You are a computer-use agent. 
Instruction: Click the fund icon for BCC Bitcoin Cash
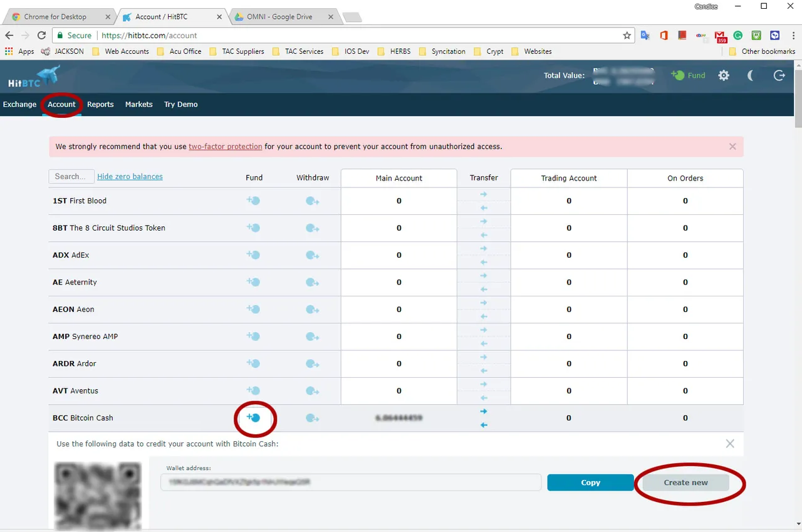[x=253, y=417]
